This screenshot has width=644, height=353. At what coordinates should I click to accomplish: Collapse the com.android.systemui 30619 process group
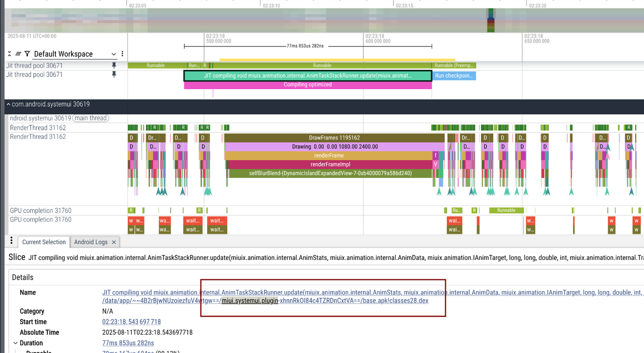(8, 104)
